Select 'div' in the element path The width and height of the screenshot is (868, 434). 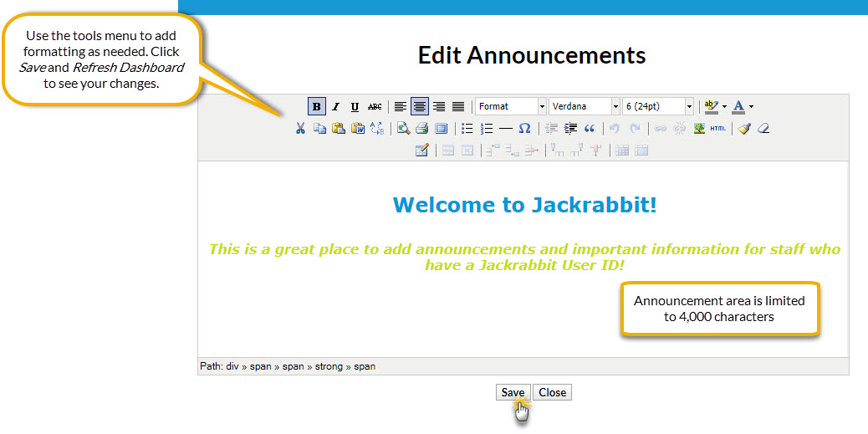(232, 366)
